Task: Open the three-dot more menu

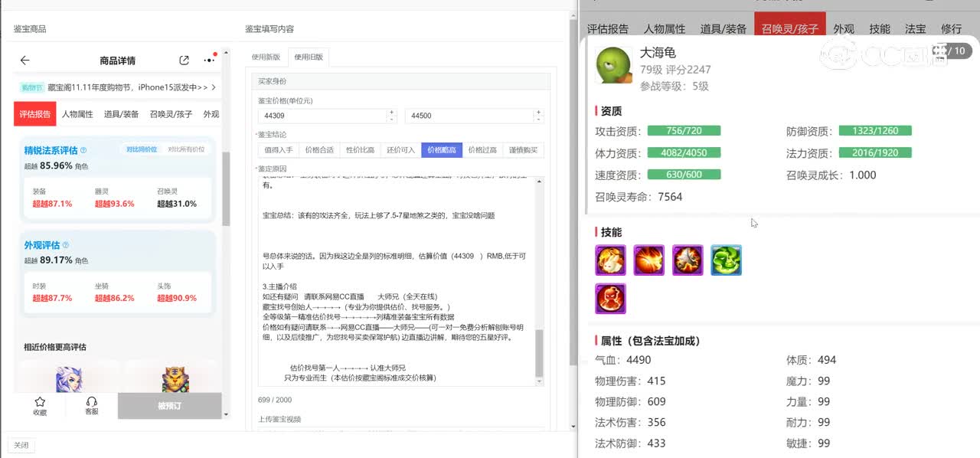Action: [209, 61]
